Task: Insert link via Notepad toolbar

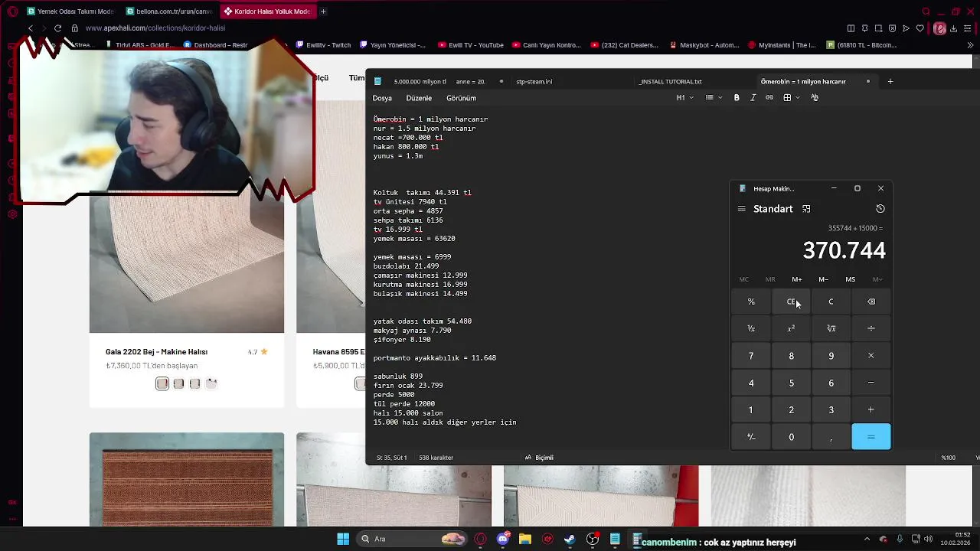Action: pyautogui.click(x=769, y=97)
